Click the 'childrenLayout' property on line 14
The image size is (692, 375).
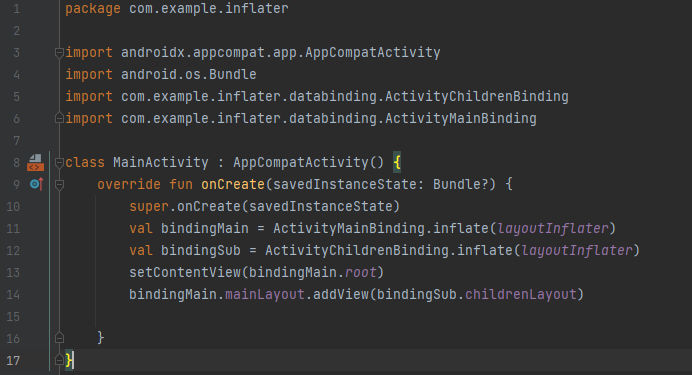521,295
